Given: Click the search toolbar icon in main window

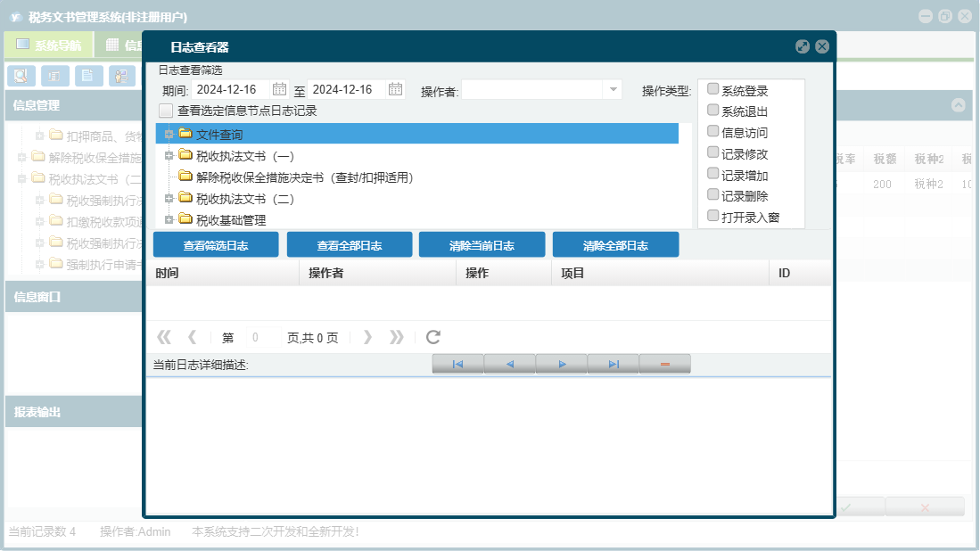Looking at the screenshot, I should click(21, 76).
